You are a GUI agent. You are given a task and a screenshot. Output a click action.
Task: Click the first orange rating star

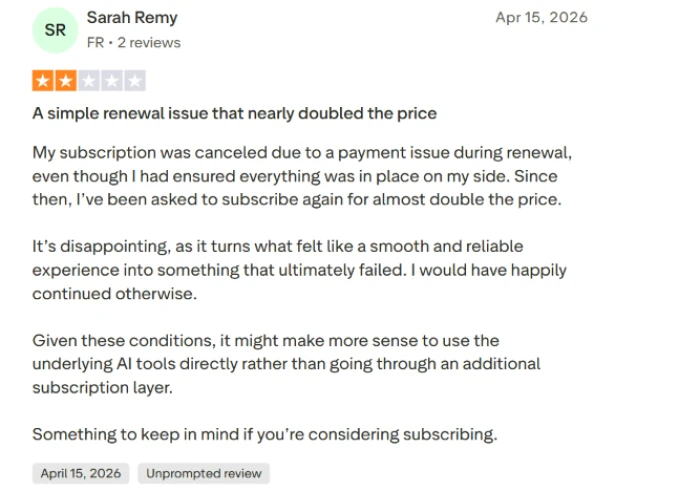(x=43, y=81)
